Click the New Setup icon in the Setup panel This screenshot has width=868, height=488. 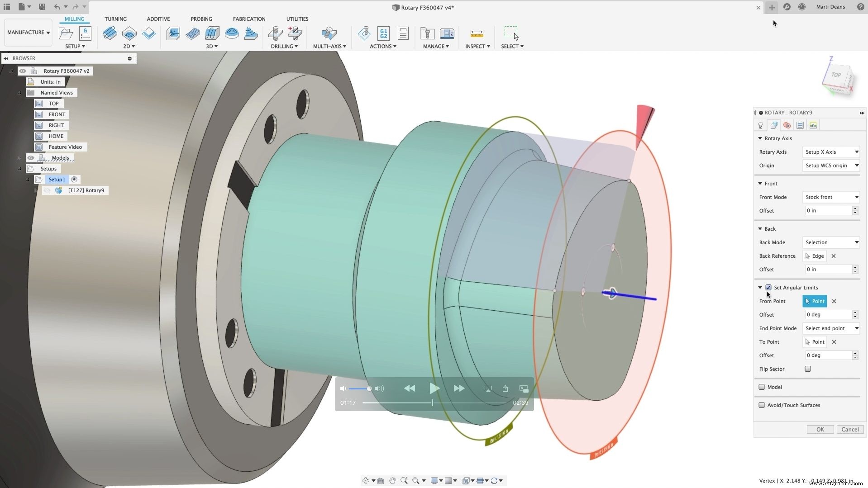(66, 33)
